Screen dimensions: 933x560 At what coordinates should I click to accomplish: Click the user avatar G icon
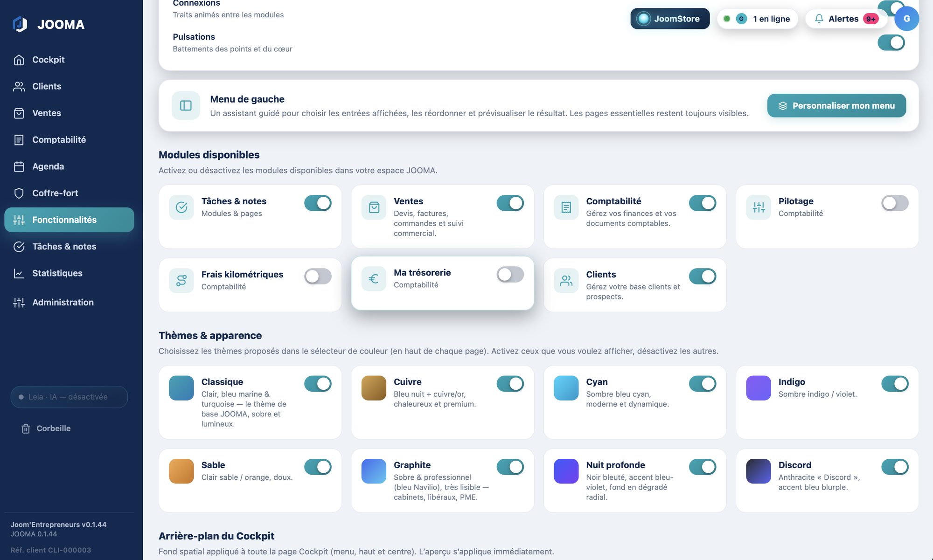(906, 19)
